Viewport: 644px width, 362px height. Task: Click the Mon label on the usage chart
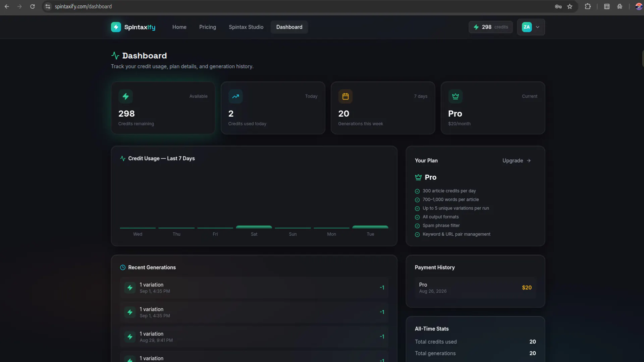(331, 234)
